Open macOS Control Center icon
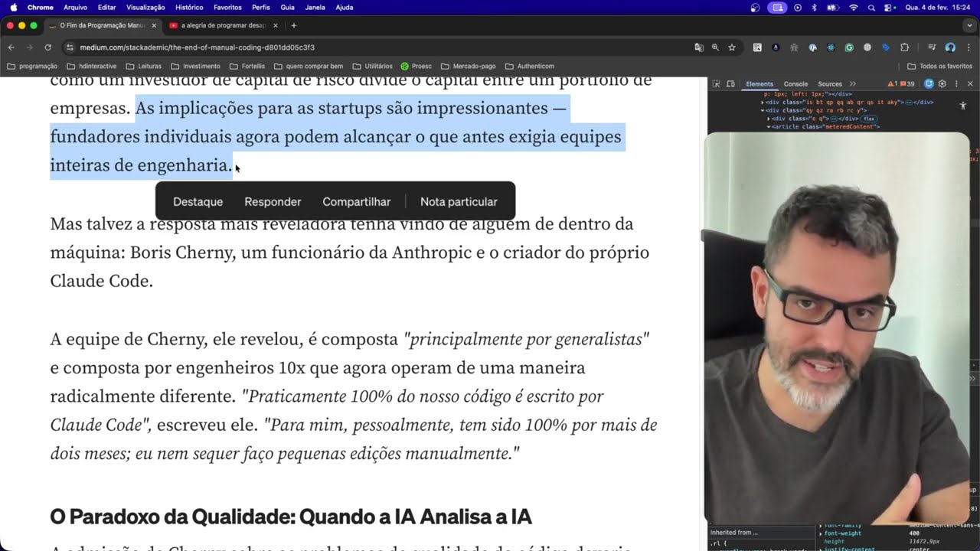Screen dimensions: 980x551 [888, 8]
